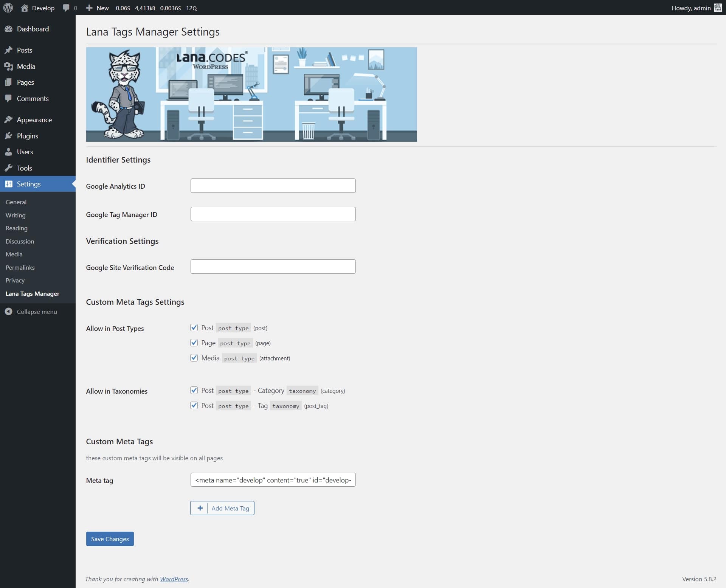The width and height of the screenshot is (726, 588).
Task: Open Plugins menu label
Action: point(28,136)
